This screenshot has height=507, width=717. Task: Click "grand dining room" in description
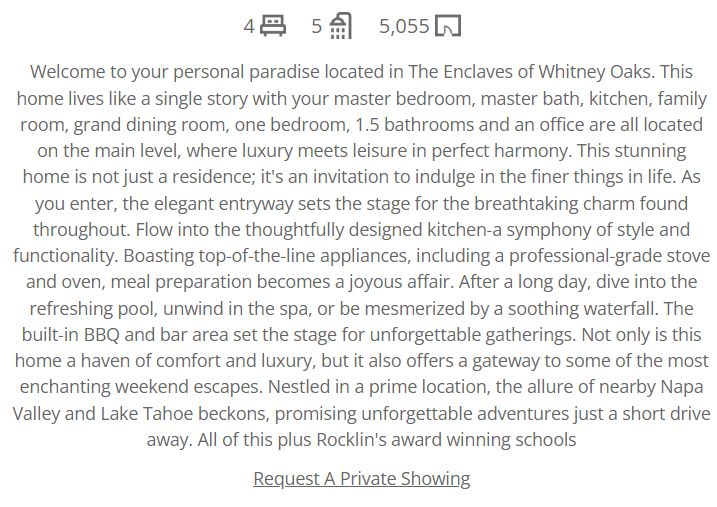[151, 125]
